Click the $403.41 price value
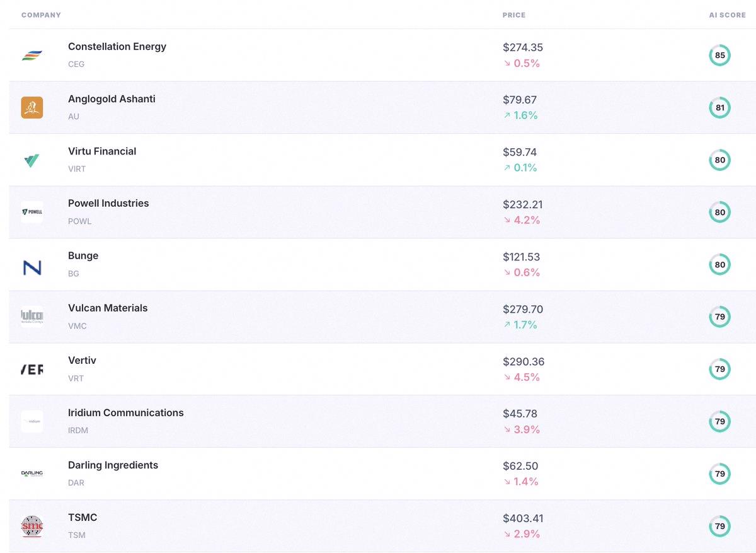This screenshot has height=553, width=756. coord(523,519)
